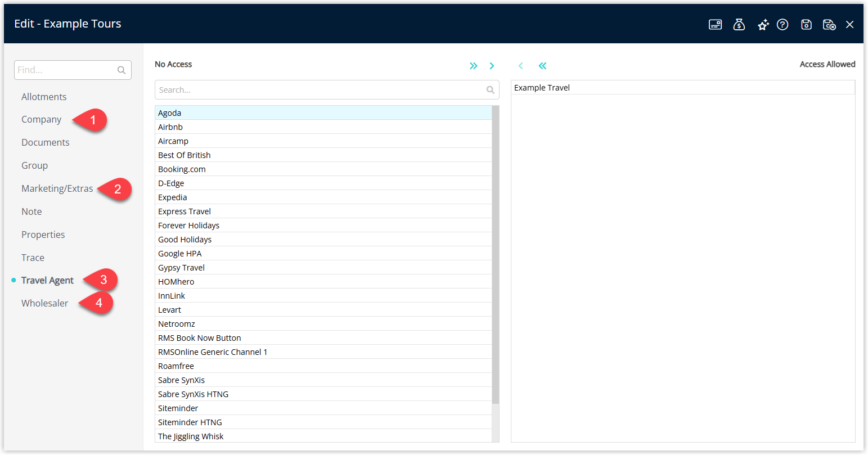Viewport: 868px width, 455px height.
Task: Remove all entries with double left arrow
Action: [x=542, y=66]
